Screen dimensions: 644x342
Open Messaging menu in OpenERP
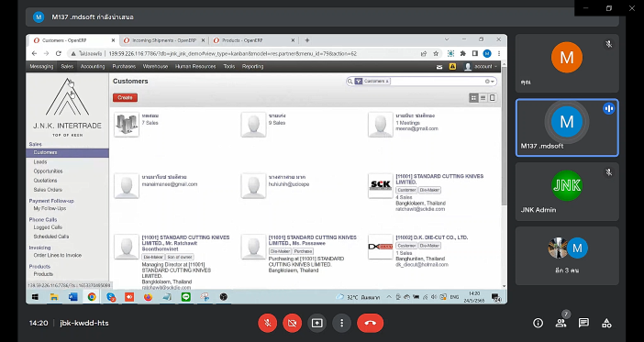[41, 67]
